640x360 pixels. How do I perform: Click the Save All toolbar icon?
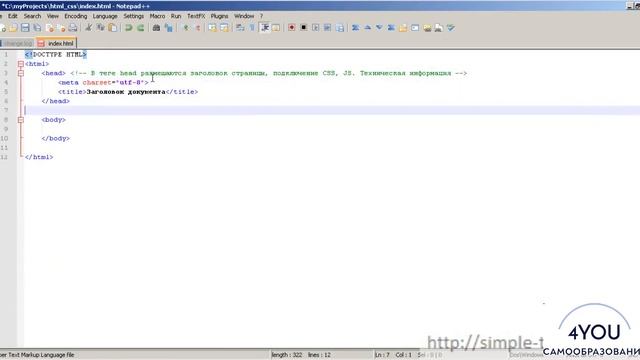point(37,28)
